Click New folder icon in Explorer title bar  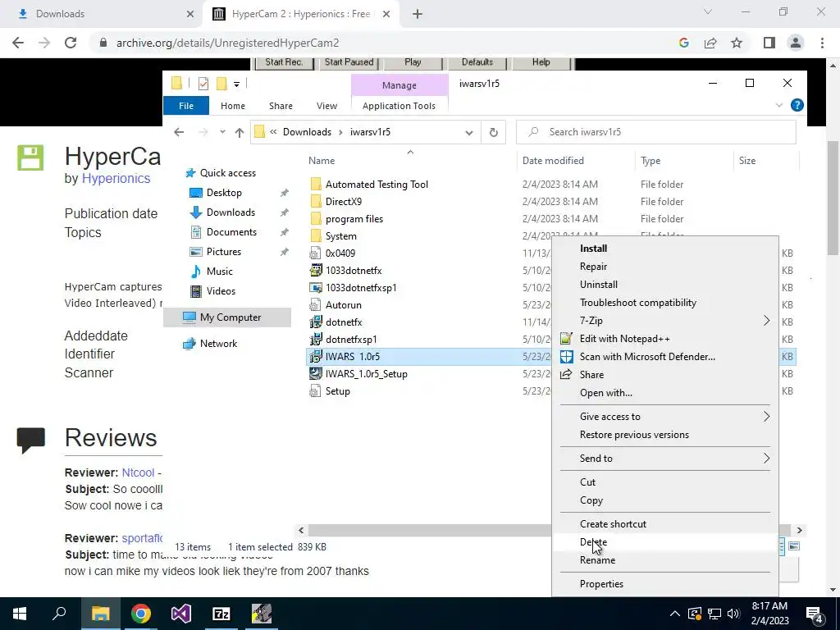[x=221, y=84]
